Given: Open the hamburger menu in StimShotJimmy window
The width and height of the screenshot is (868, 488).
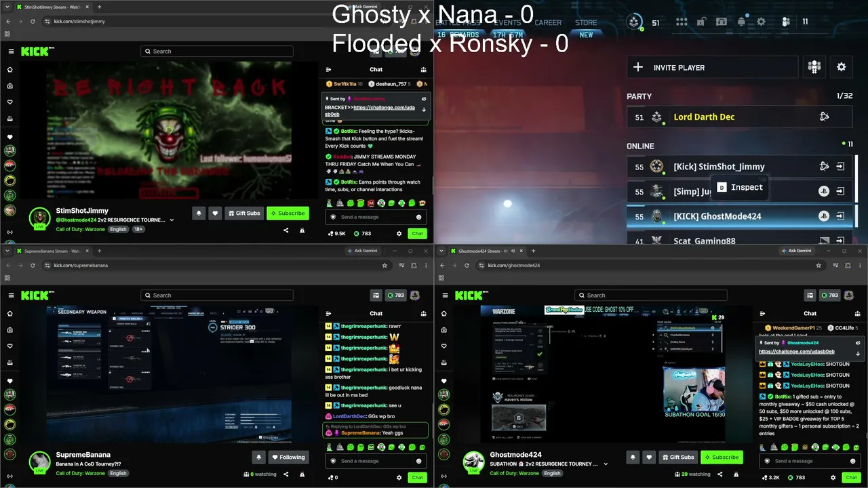Looking at the screenshot, I should pos(11,52).
